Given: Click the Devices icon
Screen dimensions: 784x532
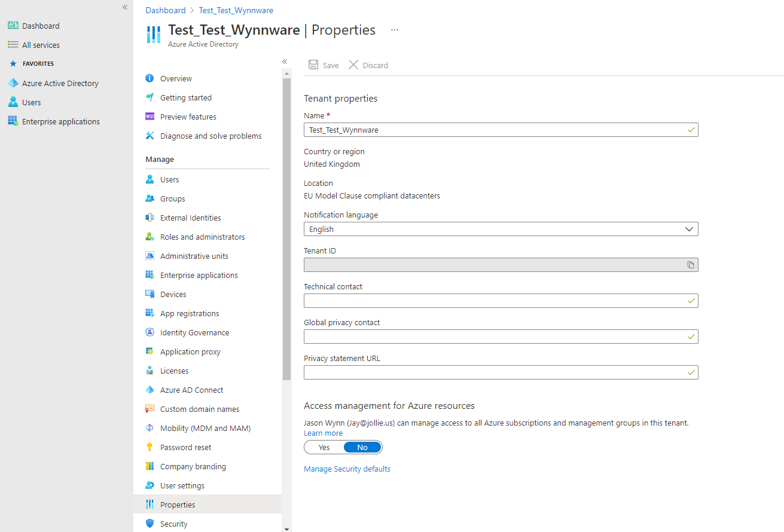Looking at the screenshot, I should coord(150,294).
